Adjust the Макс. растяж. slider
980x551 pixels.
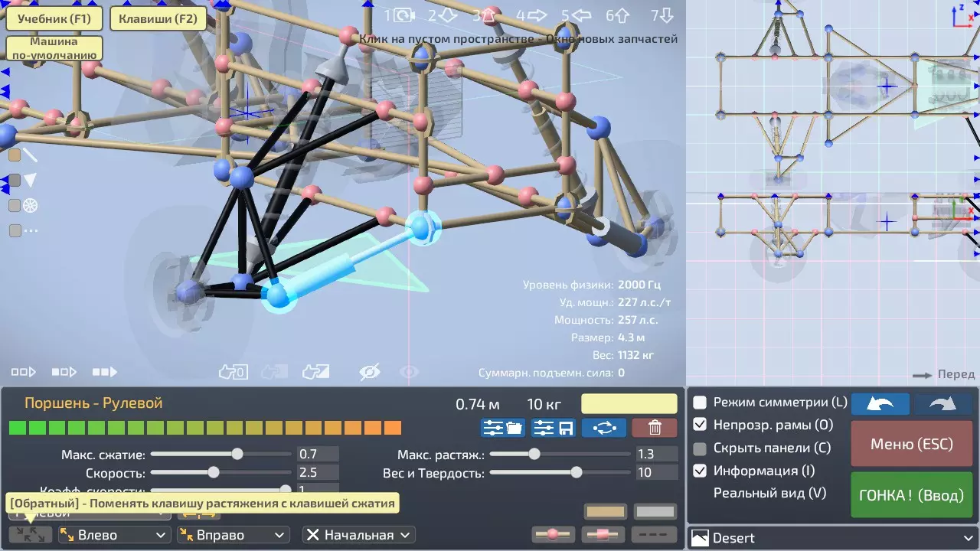coord(558,454)
